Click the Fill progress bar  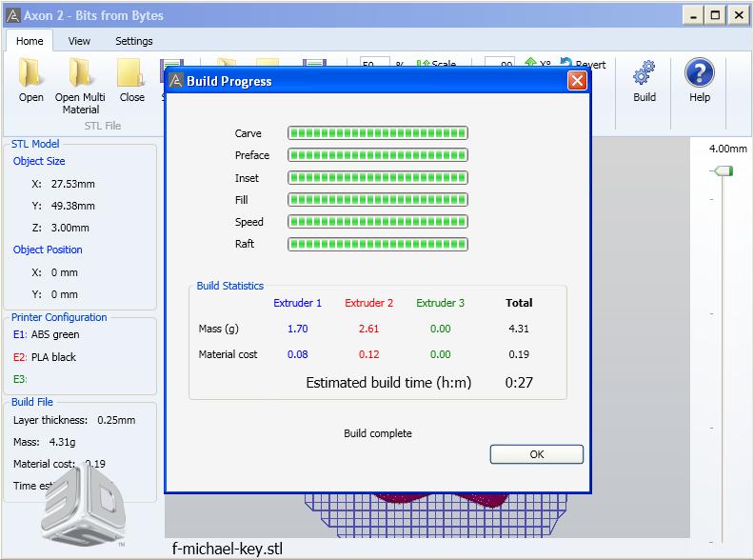point(378,200)
